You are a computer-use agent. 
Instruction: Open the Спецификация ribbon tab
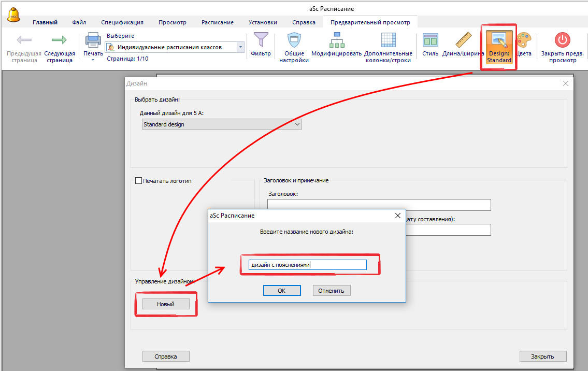pyautogui.click(x=122, y=22)
